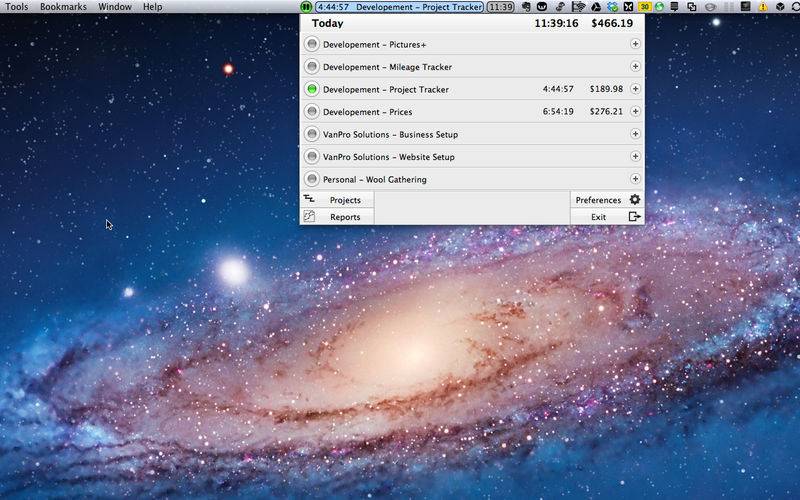Start timer for Developement – Mileage Tracker
The image size is (800, 500).
[x=312, y=66]
